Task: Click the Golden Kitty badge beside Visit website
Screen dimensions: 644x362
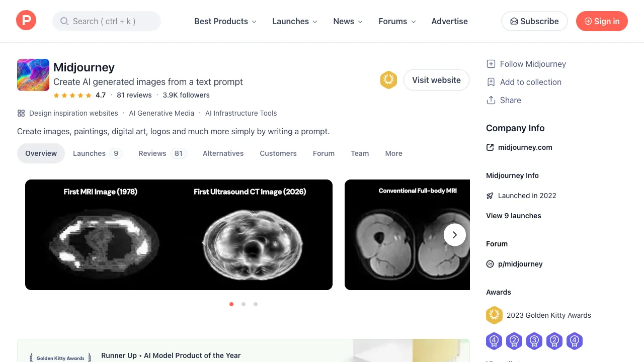Action: 388,80
